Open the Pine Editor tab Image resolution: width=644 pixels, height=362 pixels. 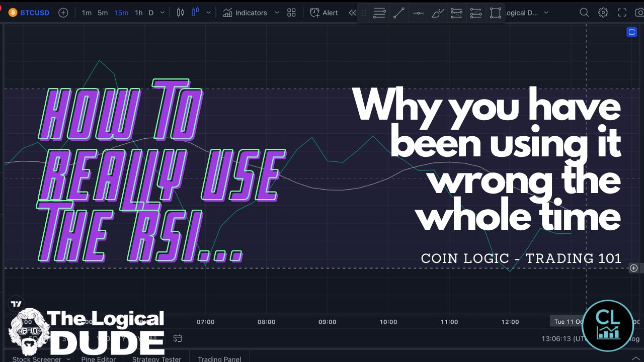tap(99, 358)
